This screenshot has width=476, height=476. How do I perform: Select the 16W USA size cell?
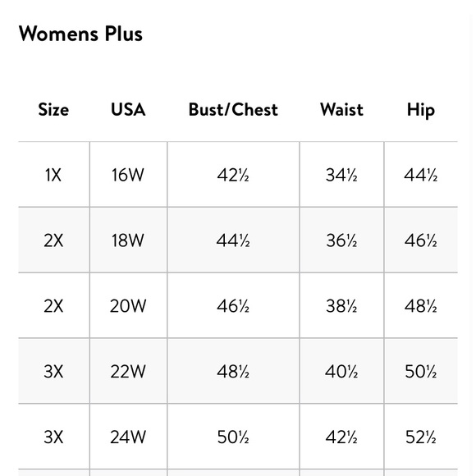click(128, 175)
